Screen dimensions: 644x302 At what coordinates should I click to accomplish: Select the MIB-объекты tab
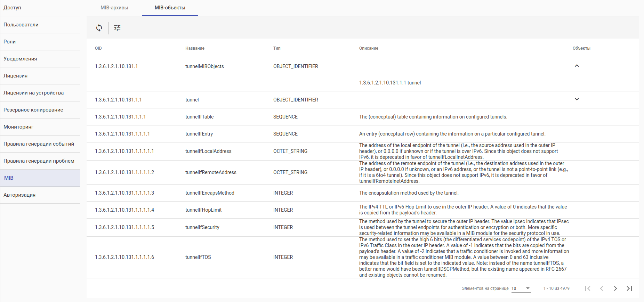[170, 8]
